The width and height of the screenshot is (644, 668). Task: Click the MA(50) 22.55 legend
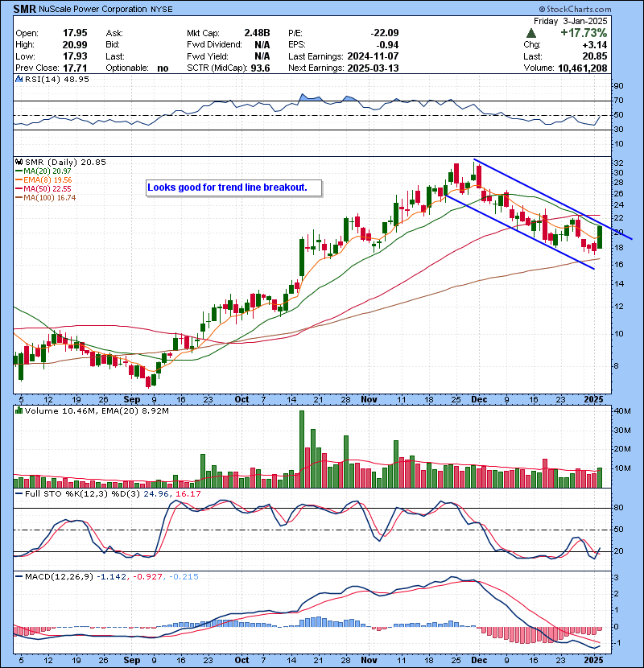point(43,188)
